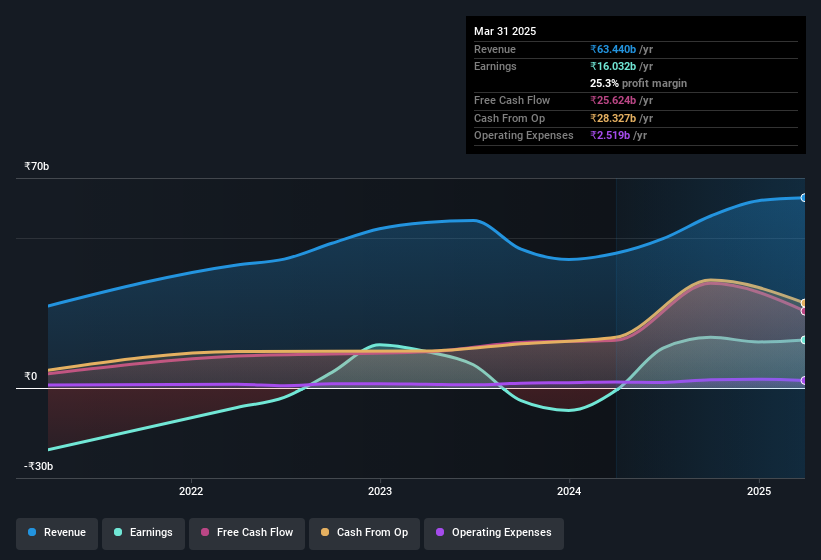Click the Revenue row label in tooltip

(495, 49)
